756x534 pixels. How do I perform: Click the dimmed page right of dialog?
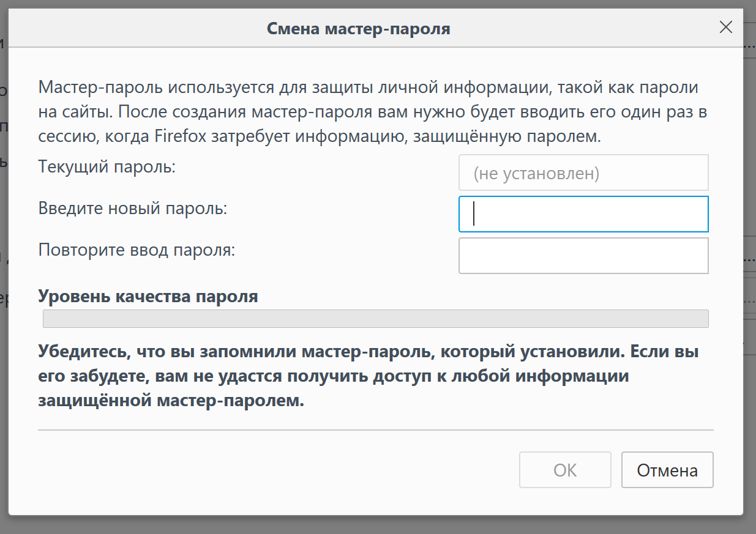click(x=750, y=184)
